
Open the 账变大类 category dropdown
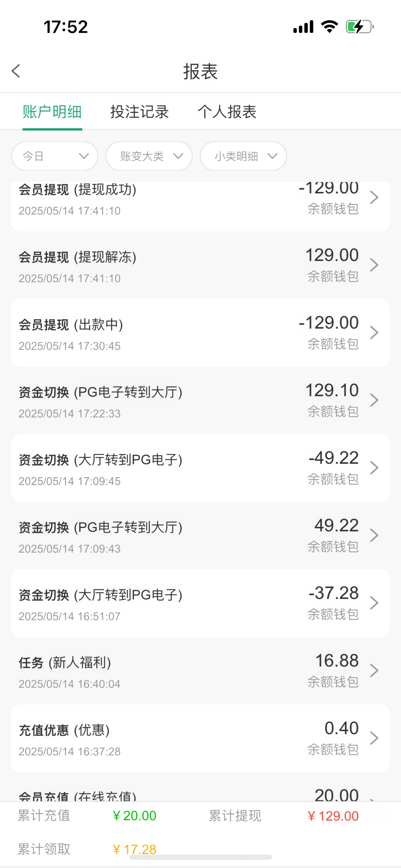149,156
